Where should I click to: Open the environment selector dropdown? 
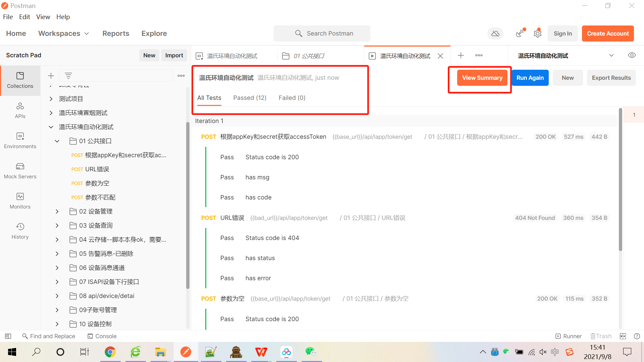(x=611, y=55)
